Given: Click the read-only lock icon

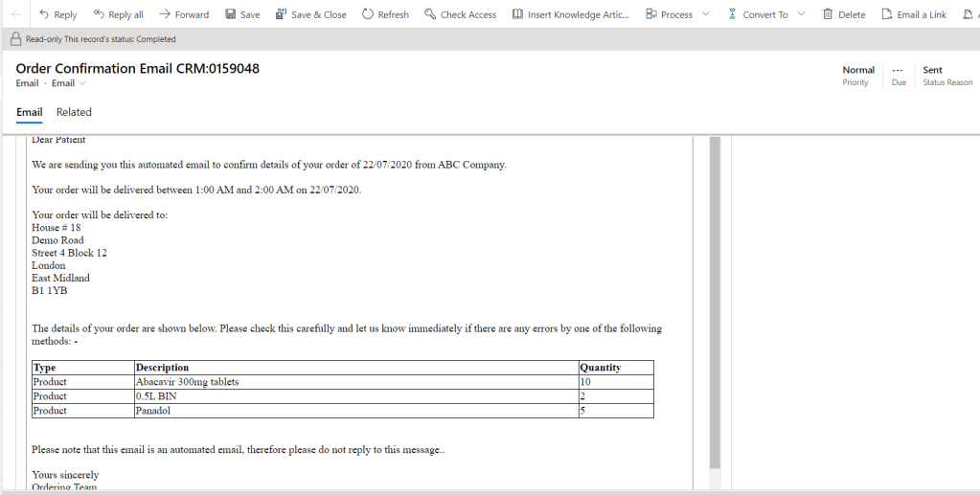Looking at the screenshot, I should coord(15,39).
